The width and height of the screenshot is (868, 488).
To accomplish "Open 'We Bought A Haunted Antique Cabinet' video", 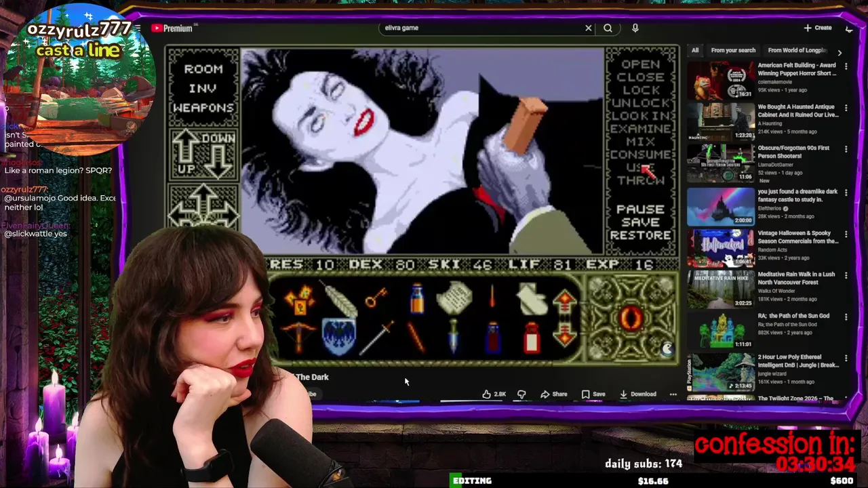I will pyautogui.click(x=720, y=121).
